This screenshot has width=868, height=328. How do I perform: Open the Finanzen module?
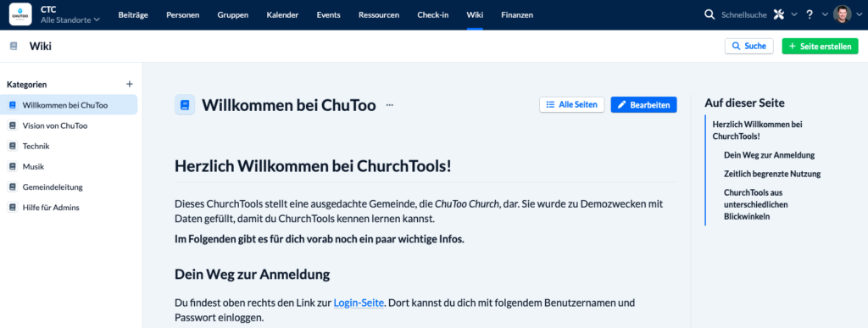(x=517, y=15)
